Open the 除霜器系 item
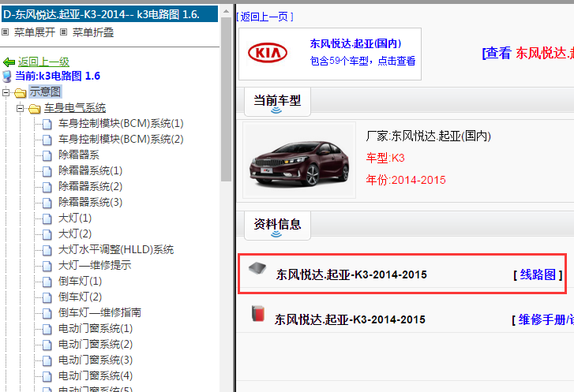Viewport: 574px width, 392px height. [x=79, y=155]
